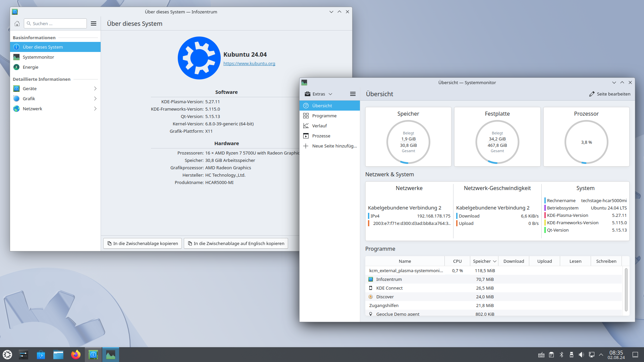
Task: Click Show Desktop icon in panel
Action: click(635, 355)
